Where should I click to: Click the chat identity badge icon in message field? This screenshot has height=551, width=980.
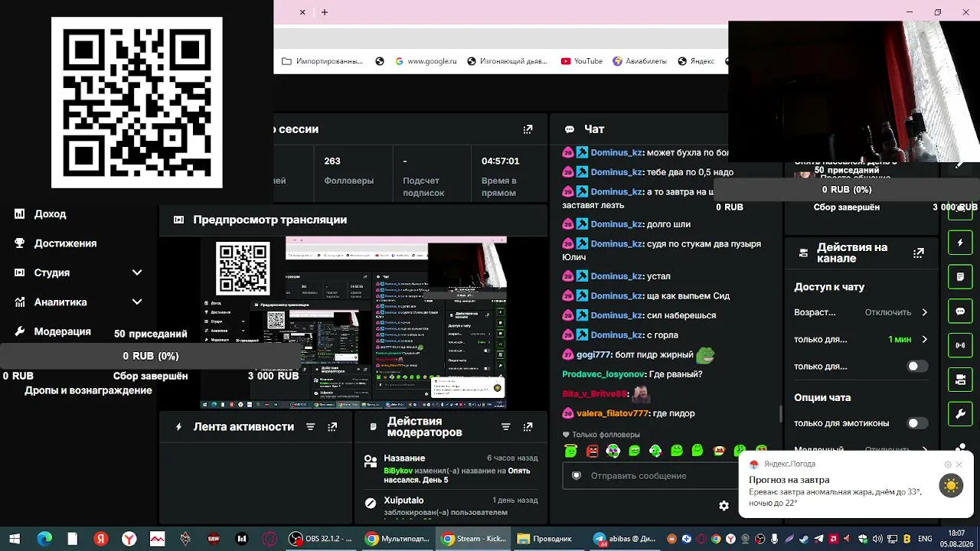point(577,476)
